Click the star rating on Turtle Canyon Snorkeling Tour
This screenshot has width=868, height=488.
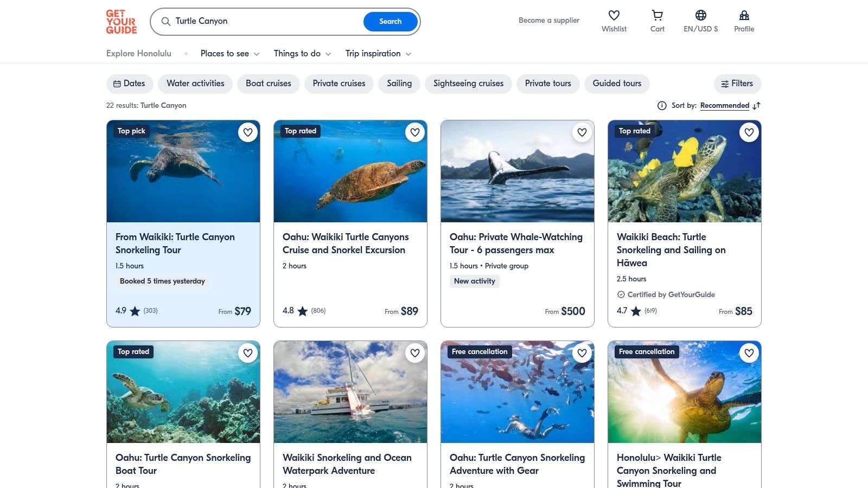pos(135,311)
